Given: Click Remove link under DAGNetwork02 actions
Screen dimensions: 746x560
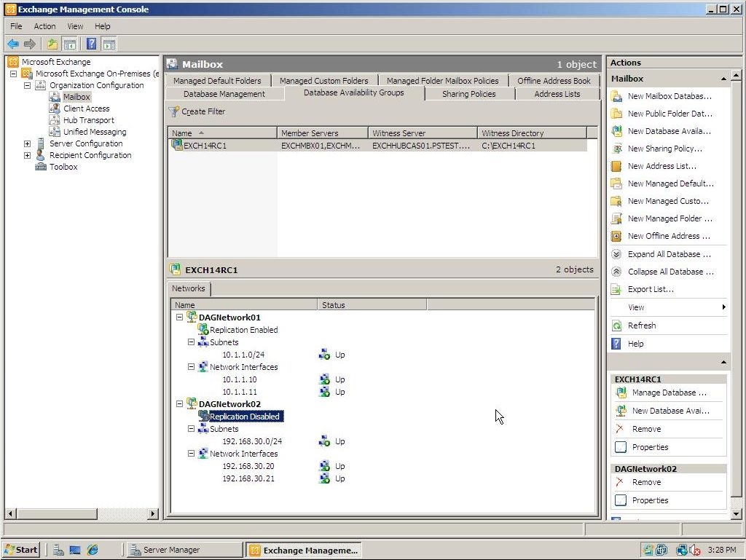Looking at the screenshot, I should coord(646,483).
